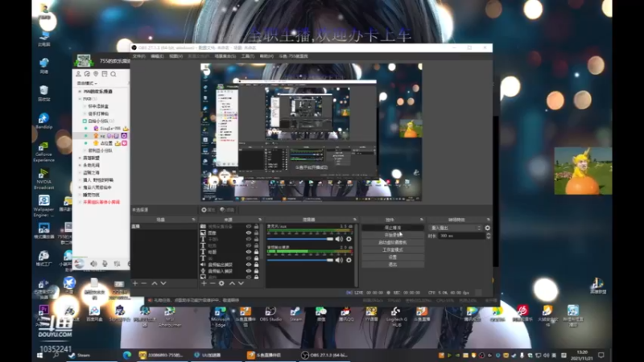Open the NVIDIA Broadcast desktop icon
644x362 pixels.
coord(43,179)
